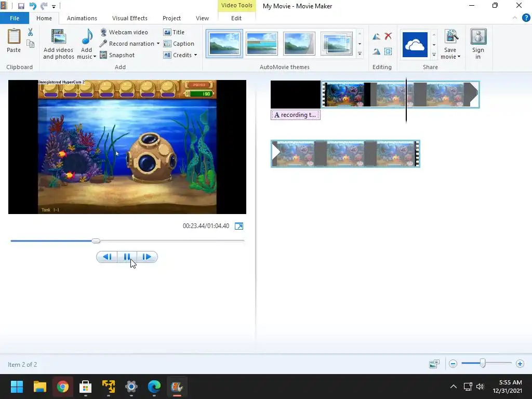The image size is (532, 399).
Task: Apply the third AutoMovie theme thumbnail
Action: pyautogui.click(x=299, y=44)
